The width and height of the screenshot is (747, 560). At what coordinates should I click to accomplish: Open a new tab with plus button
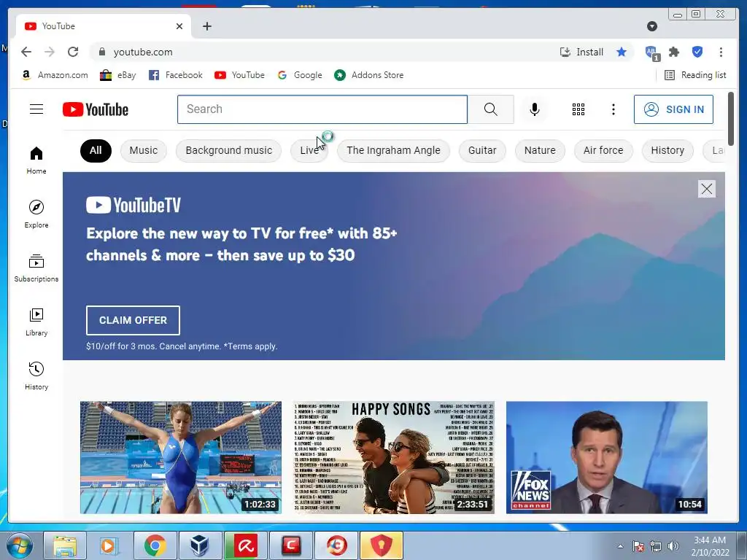(x=206, y=26)
